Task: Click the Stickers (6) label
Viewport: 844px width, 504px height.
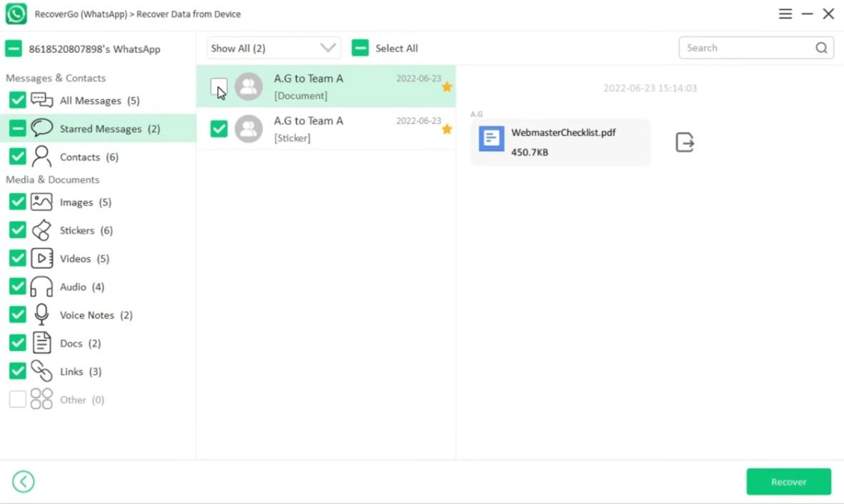Action: click(86, 230)
